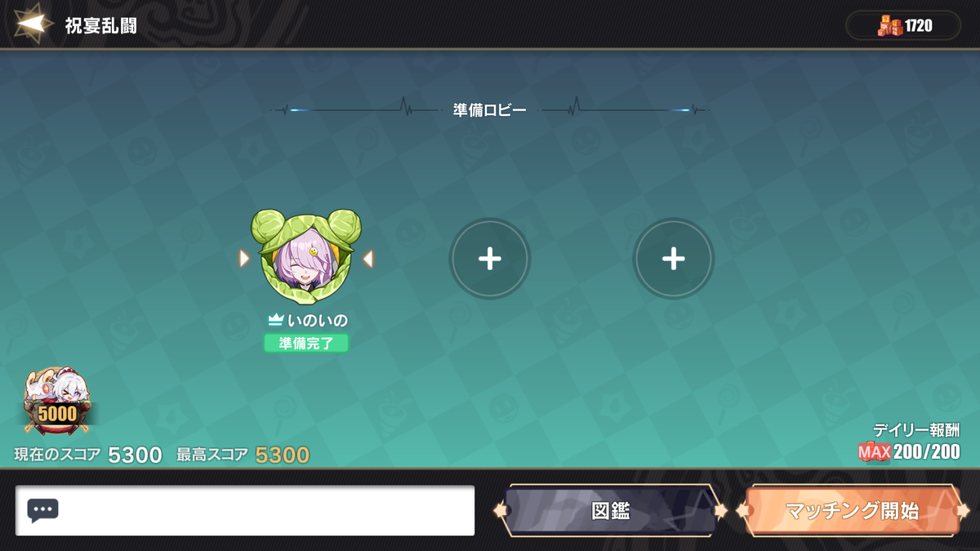The image size is (980, 551).
Task: Switch avatar with the left arrow
Action: (244, 259)
